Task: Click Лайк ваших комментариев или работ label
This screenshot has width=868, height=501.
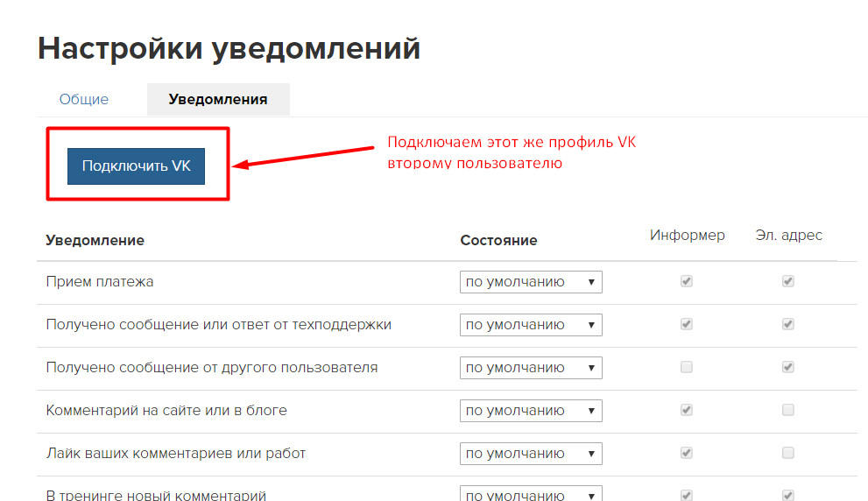Action: 176,454
